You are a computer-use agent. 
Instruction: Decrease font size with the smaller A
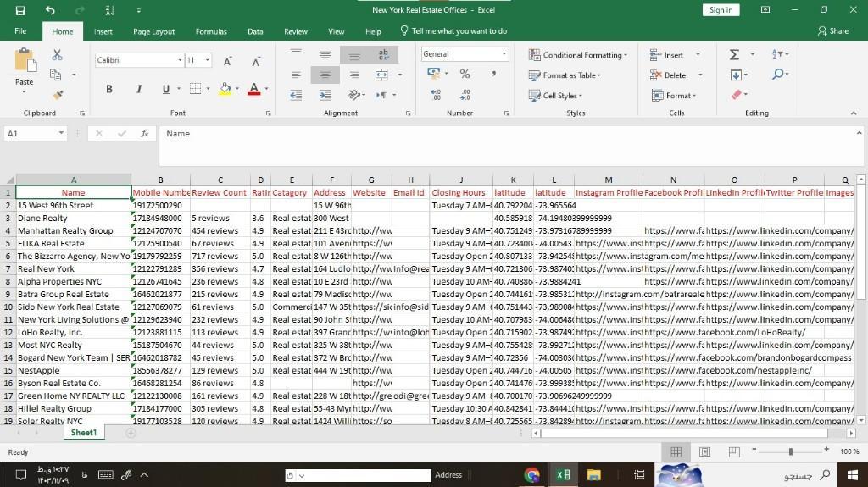pyautogui.click(x=256, y=61)
